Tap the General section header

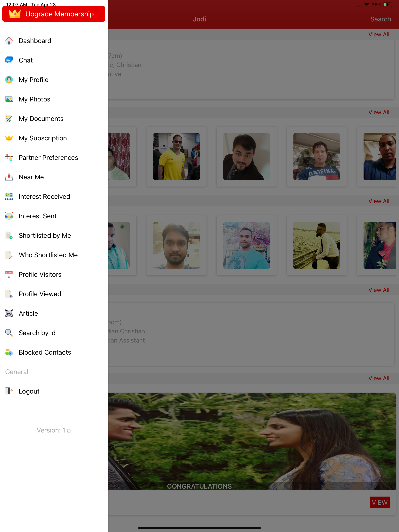pyautogui.click(x=17, y=372)
